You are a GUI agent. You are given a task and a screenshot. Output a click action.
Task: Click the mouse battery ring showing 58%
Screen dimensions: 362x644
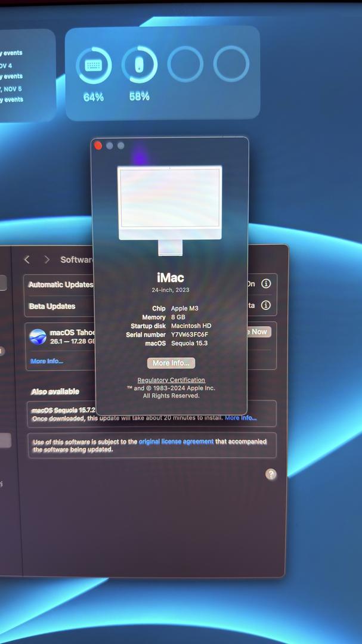coord(140,66)
